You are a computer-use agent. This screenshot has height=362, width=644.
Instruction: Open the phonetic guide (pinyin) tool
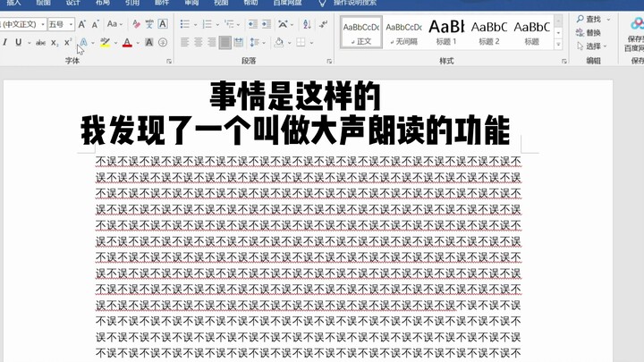tap(149, 24)
